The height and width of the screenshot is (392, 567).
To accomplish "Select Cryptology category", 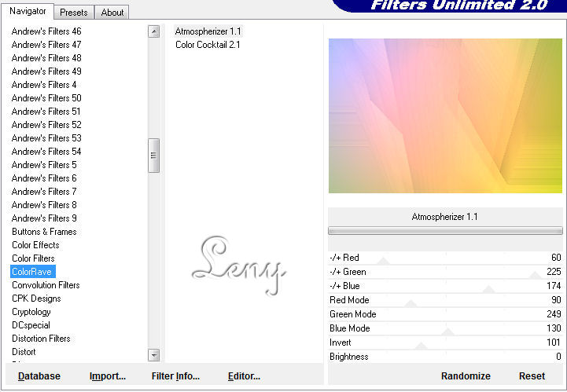I will coord(31,312).
